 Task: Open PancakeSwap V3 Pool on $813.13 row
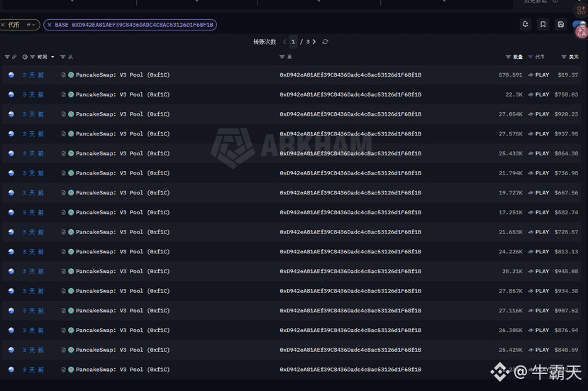tap(123, 252)
